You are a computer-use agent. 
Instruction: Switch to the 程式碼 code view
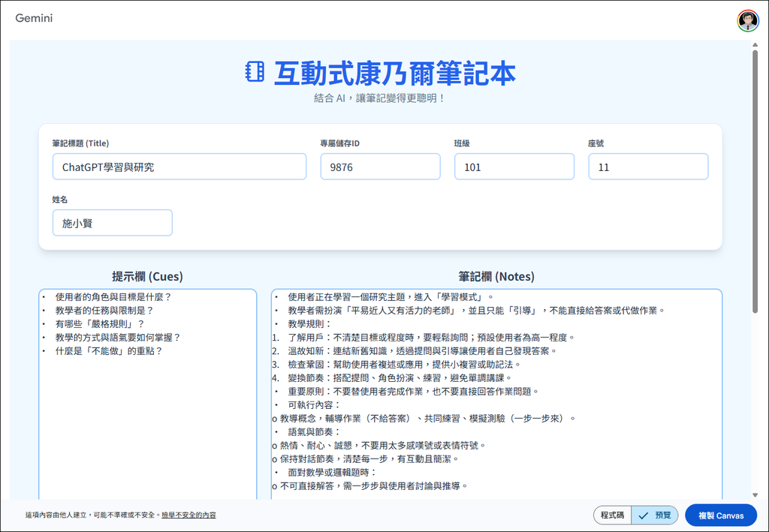click(611, 515)
